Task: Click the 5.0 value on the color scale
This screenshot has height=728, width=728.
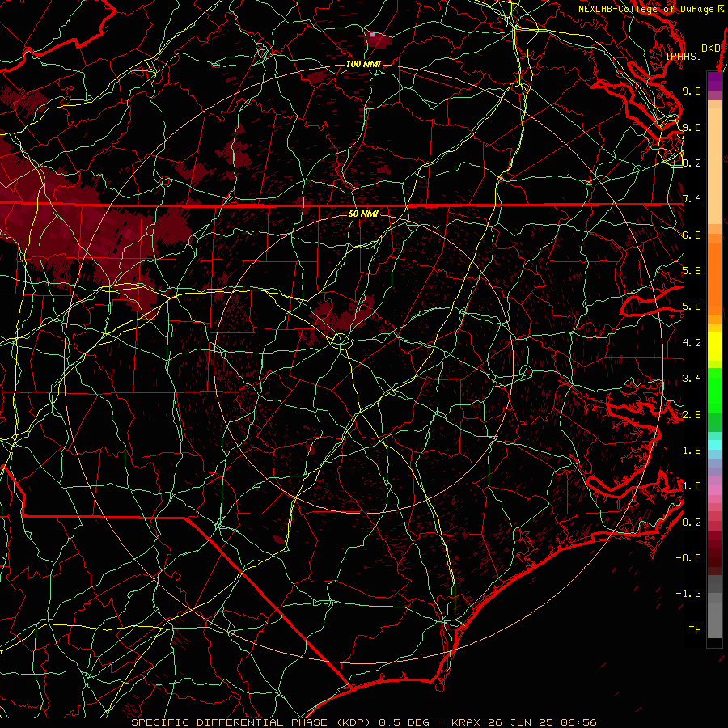Action: (692, 307)
